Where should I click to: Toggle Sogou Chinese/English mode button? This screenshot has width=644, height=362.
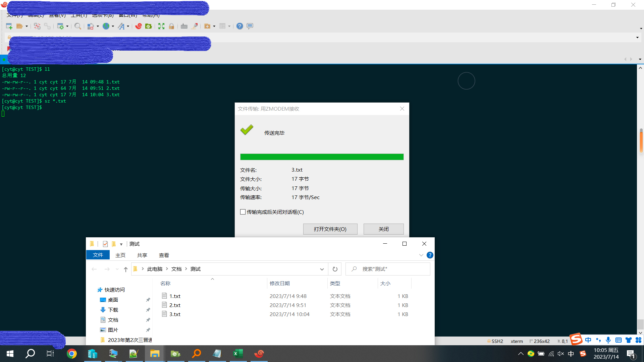(x=588, y=340)
